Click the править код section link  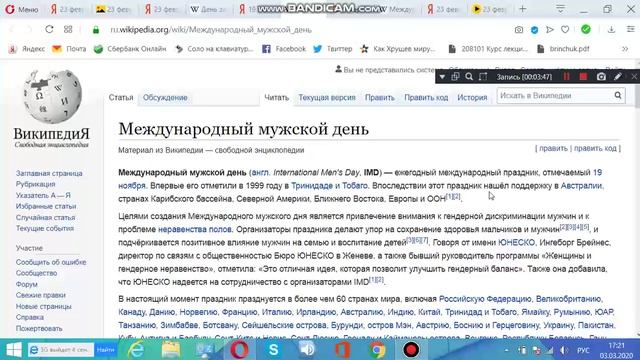click(x=595, y=149)
